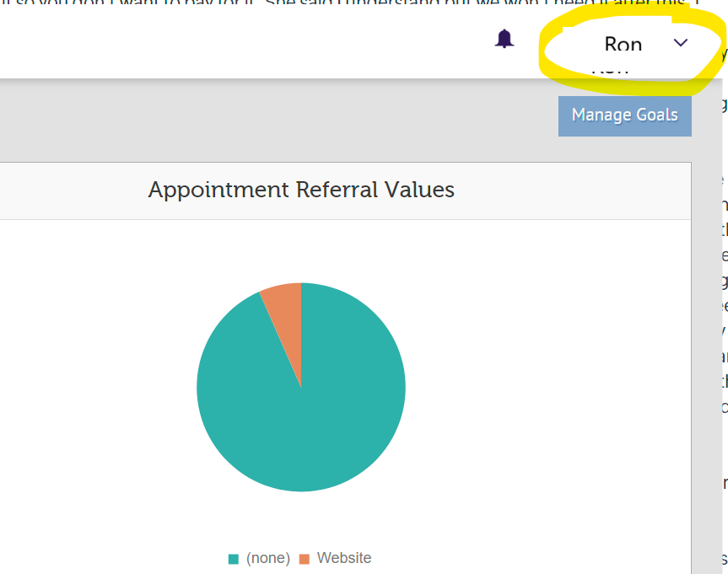Click the notification bell icon
The width and height of the screenshot is (728, 574).
[504, 39]
